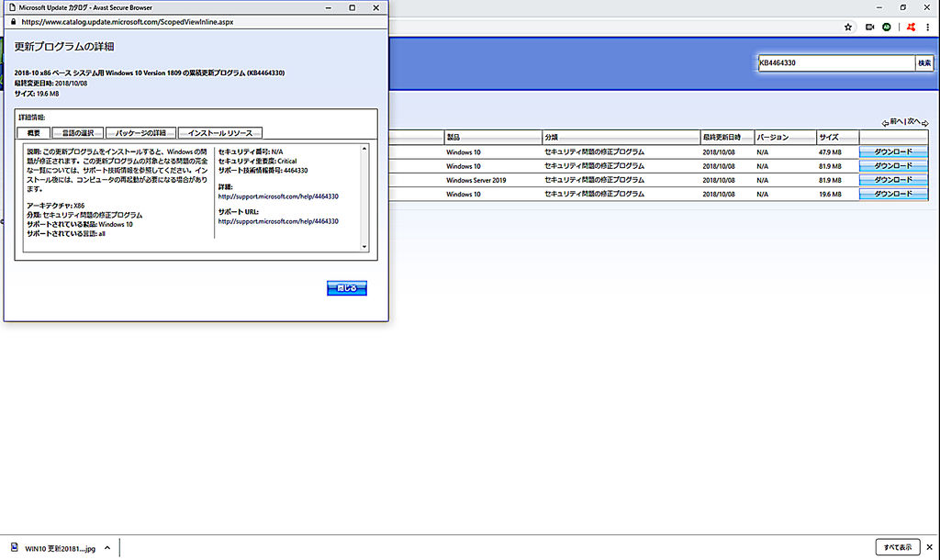
Task: Download the Windows Server 2019 update
Action: (892, 180)
